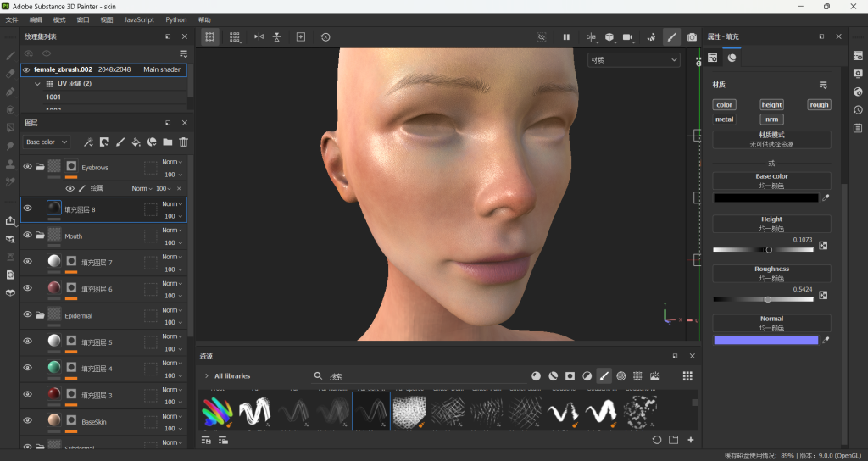Add a smart material layer icon

point(152,142)
